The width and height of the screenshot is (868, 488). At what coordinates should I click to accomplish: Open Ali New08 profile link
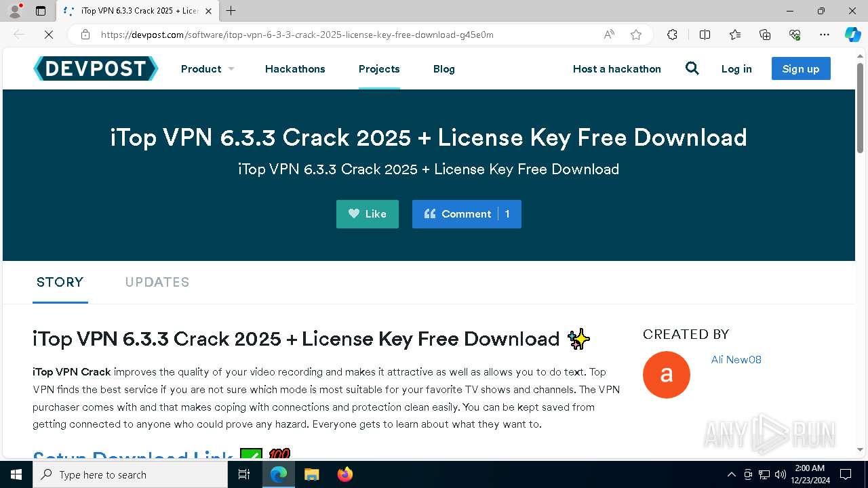736,360
